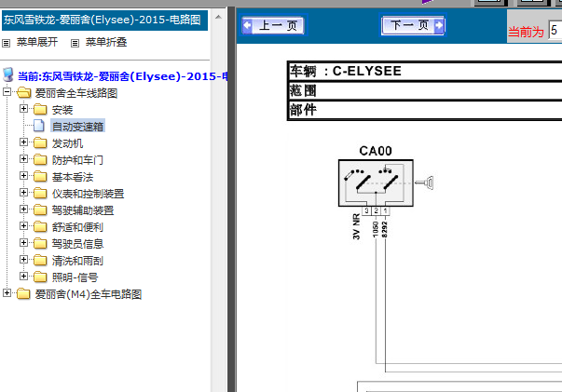Image resolution: width=562 pixels, height=392 pixels.
Task: Select the 爱丽舍全车线路图 root label
Action: click(76, 93)
